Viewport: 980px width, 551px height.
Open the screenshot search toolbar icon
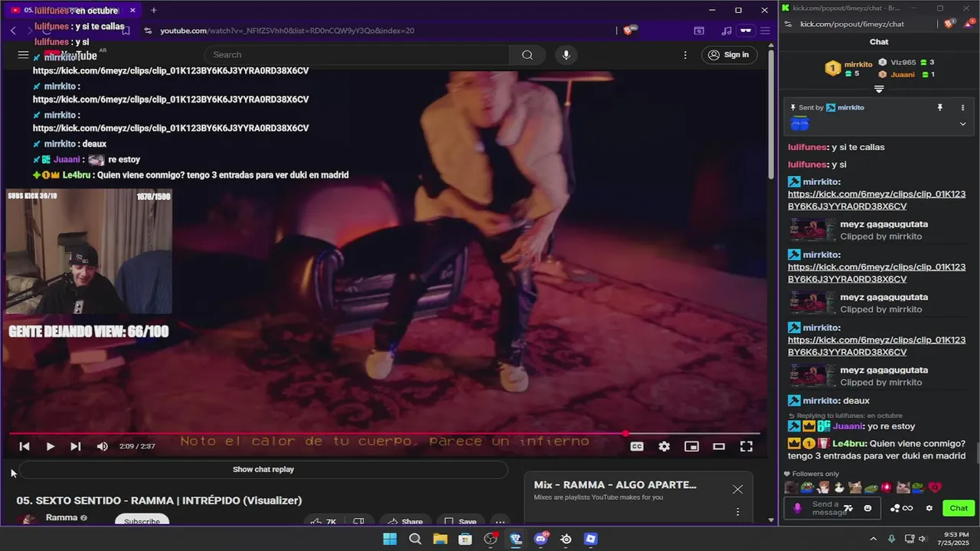point(699,31)
